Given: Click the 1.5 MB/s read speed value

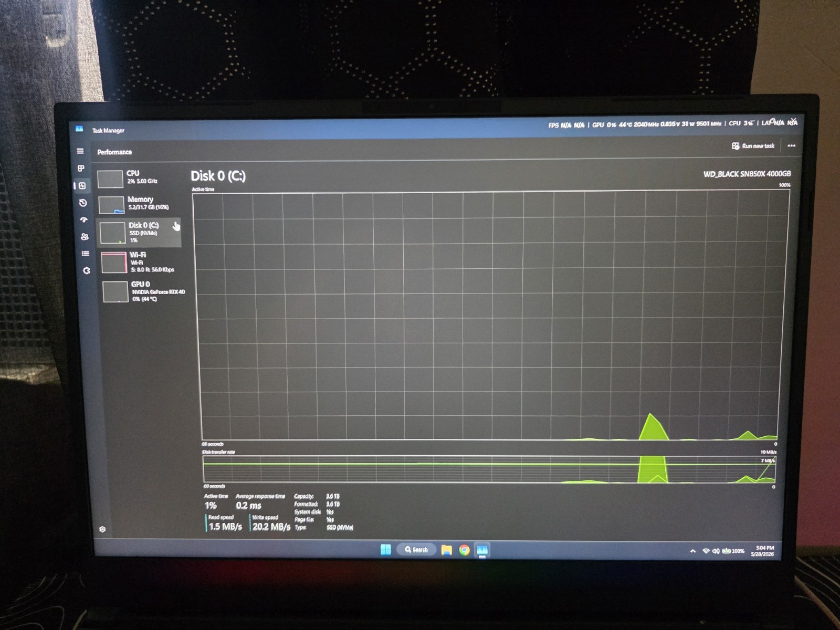Looking at the screenshot, I should (225, 526).
